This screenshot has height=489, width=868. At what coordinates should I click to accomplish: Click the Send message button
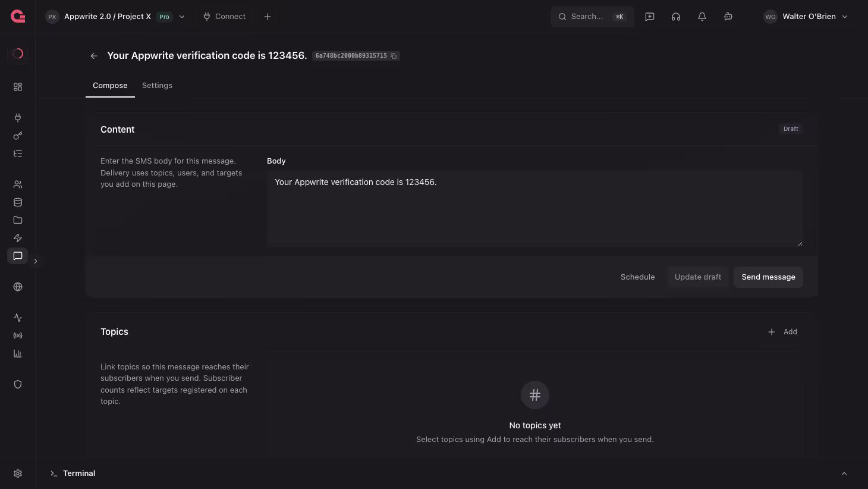[x=768, y=277]
